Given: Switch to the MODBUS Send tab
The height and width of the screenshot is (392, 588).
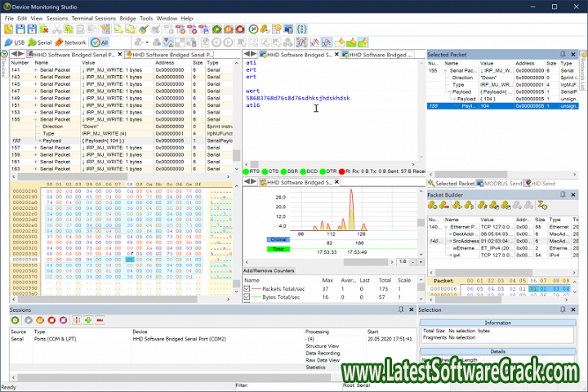Looking at the screenshot, I should tap(501, 184).
